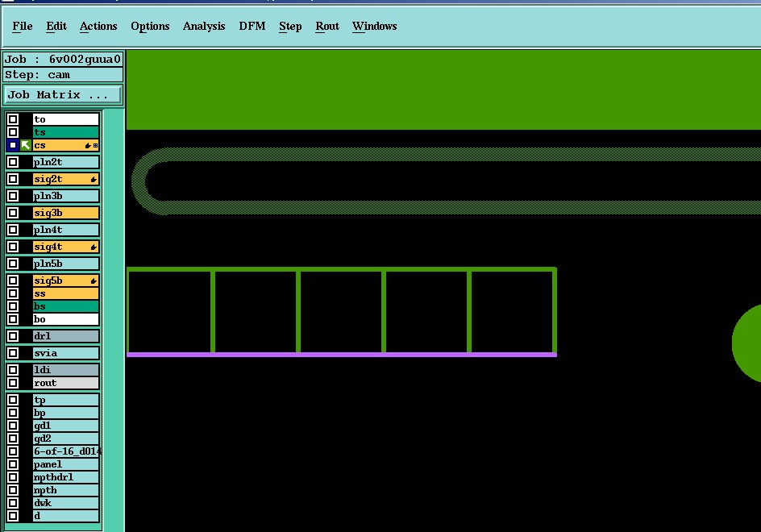This screenshot has width=761, height=532.
Task: Select the 'npth' layer name
Action: pyautogui.click(x=65, y=490)
